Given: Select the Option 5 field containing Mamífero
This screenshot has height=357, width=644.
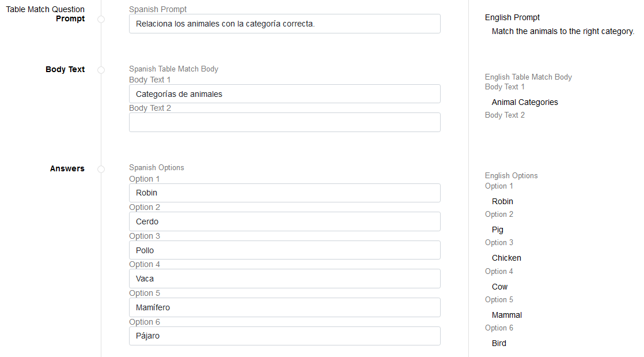Looking at the screenshot, I should click(285, 307).
